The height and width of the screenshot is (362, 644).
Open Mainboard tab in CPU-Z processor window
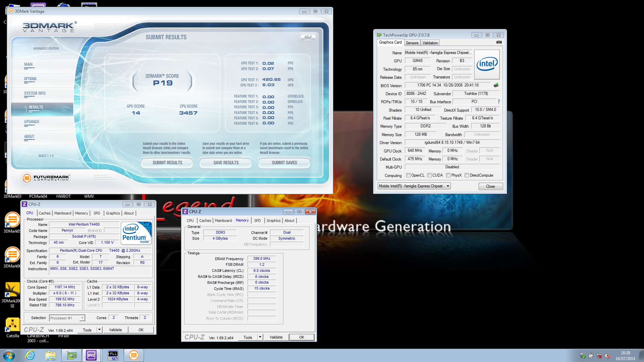(63, 213)
